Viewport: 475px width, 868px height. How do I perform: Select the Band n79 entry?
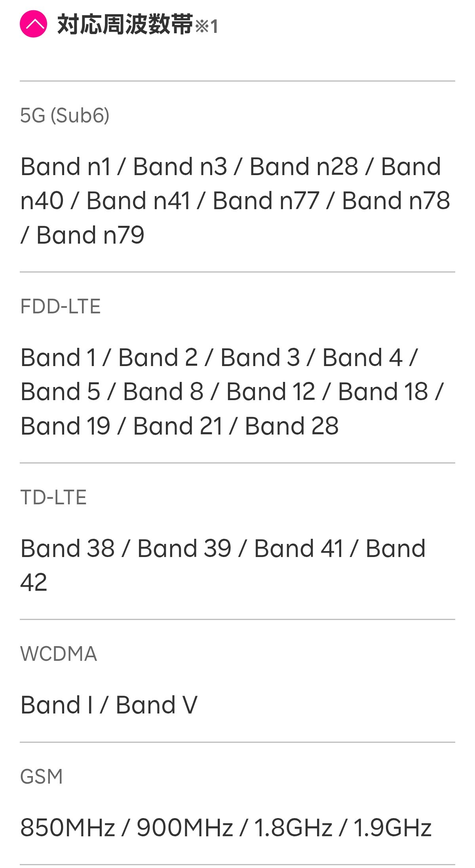pyautogui.click(x=90, y=235)
